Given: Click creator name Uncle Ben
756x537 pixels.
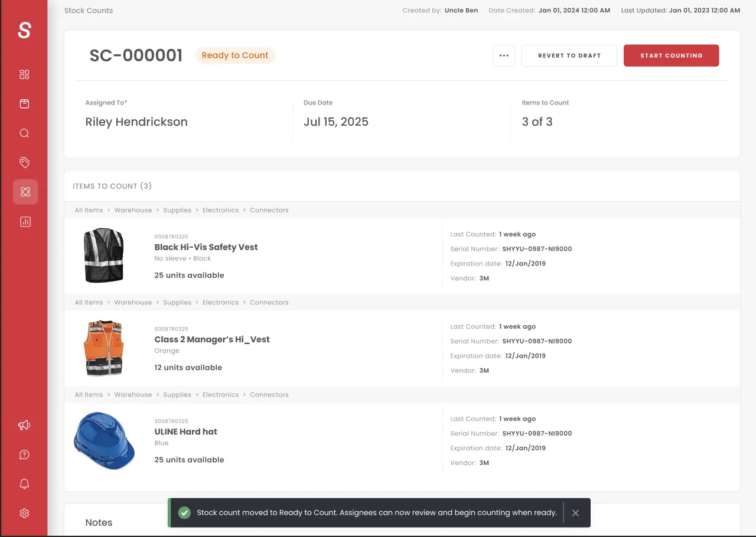Looking at the screenshot, I should coord(461,11).
